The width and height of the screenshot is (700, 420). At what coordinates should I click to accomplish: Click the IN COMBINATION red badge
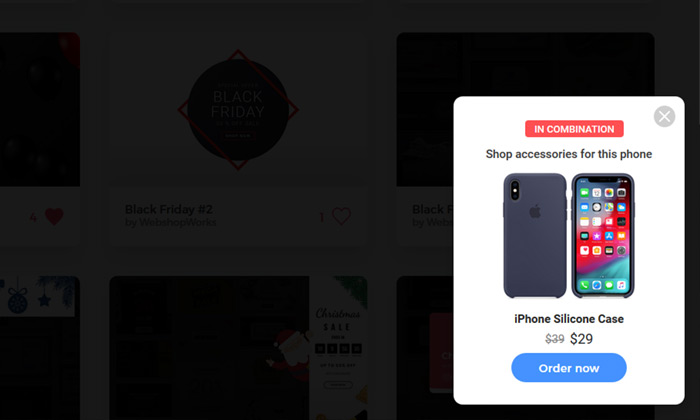click(x=574, y=129)
